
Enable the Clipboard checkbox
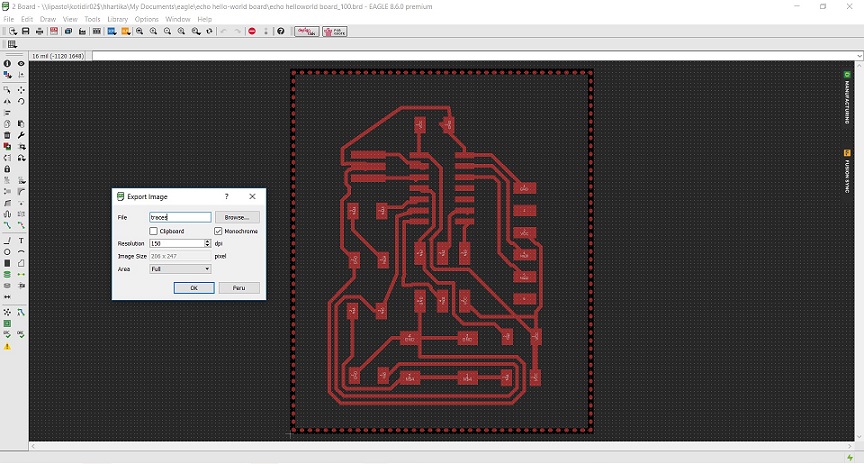(153, 231)
